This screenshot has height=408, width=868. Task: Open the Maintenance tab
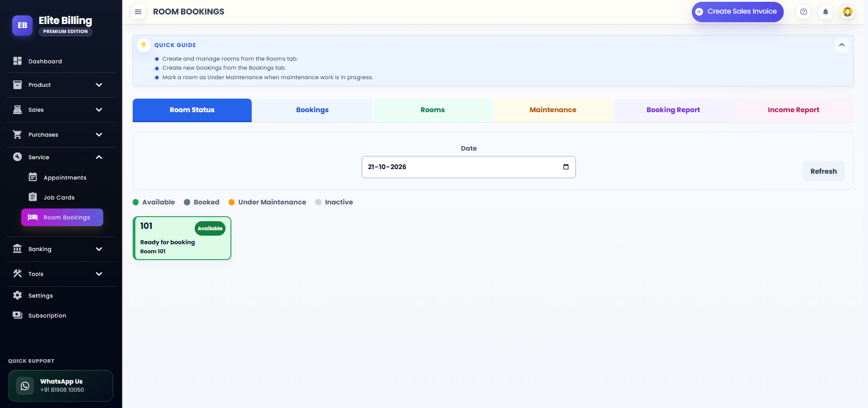tap(553, 110)
